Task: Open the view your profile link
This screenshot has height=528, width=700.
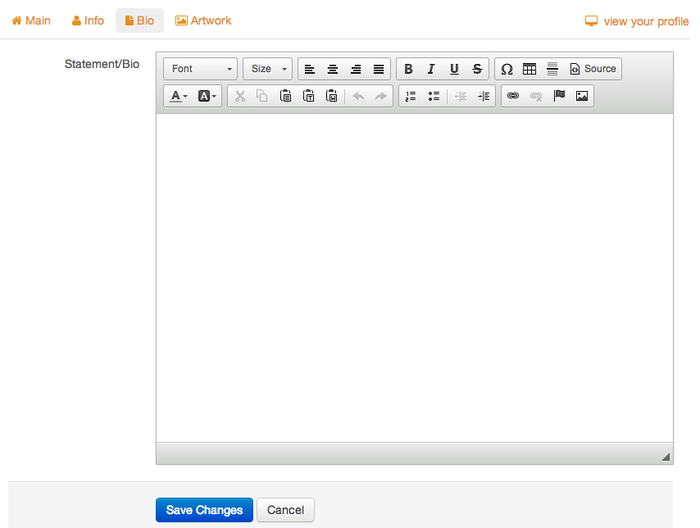Action: 637,21
